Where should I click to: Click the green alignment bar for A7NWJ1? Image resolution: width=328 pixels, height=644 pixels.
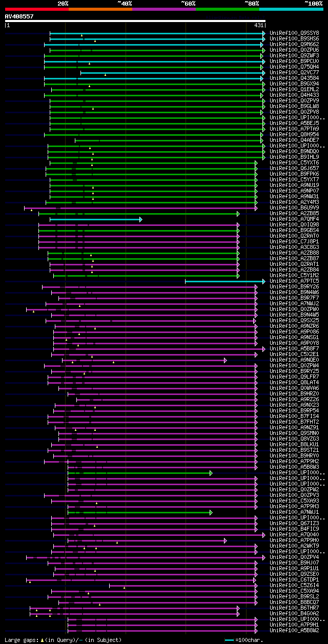point(140,512)
